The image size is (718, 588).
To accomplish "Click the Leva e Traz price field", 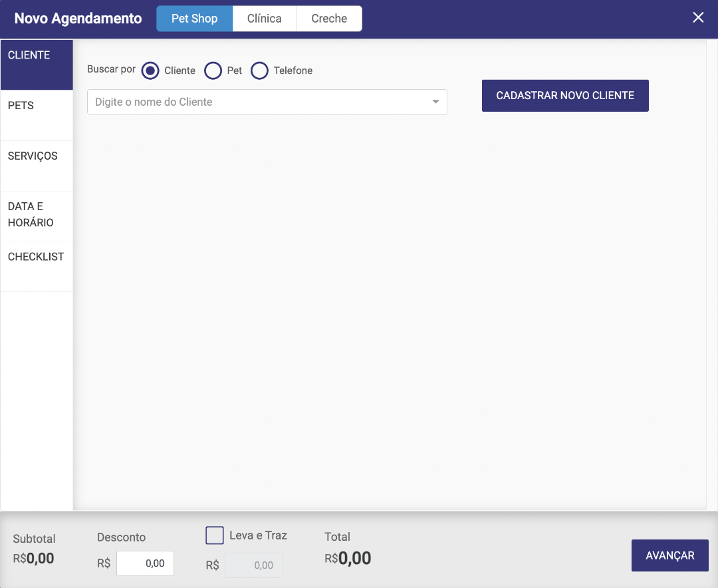I will [253, 565].
